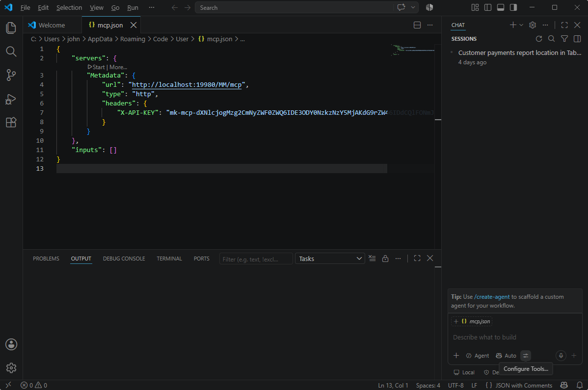Image resolution: width=588 pixels, height=390 pixels.
Task: Toggle the secondary side bar visibility
Action: [513, 7]
